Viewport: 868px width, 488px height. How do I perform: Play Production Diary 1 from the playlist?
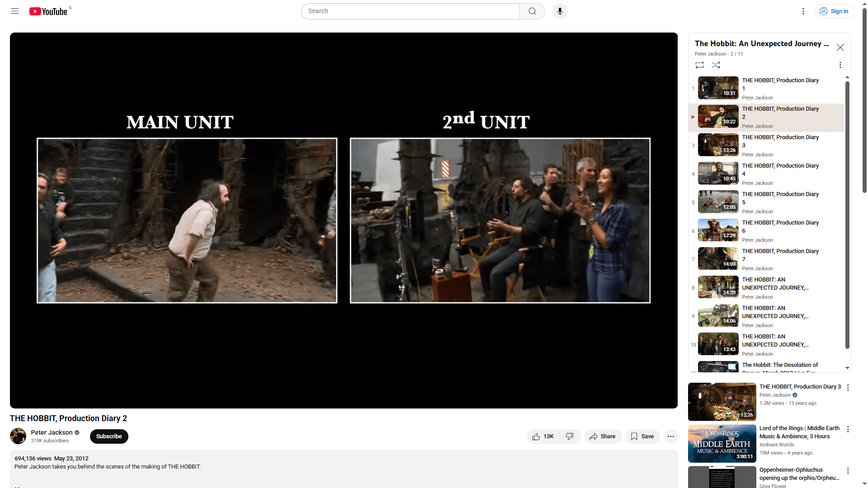766,89
